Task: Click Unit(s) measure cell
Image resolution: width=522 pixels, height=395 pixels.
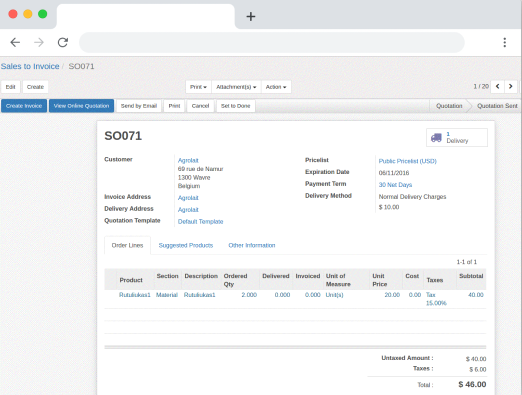Action: click(x=334, y=295)
